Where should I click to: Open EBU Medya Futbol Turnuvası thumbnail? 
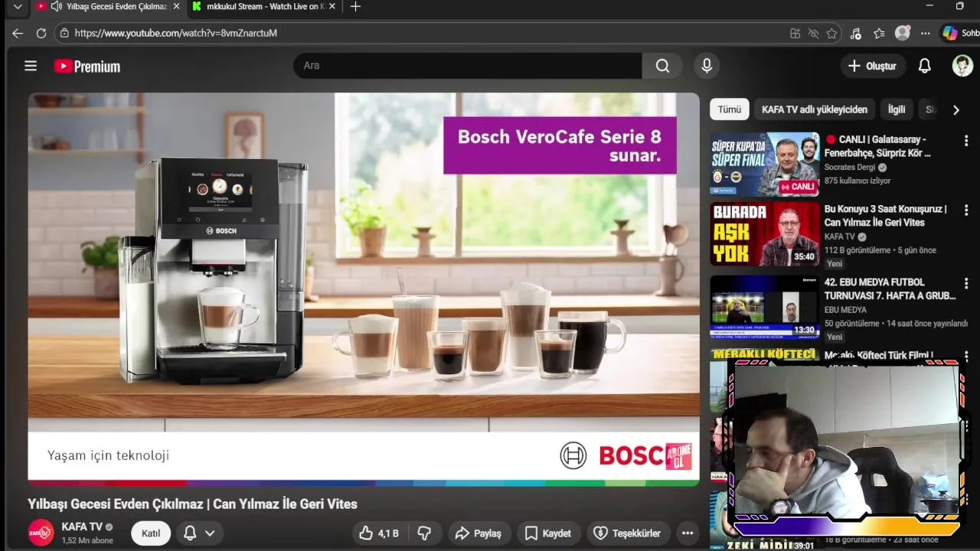tap(764, 307)
